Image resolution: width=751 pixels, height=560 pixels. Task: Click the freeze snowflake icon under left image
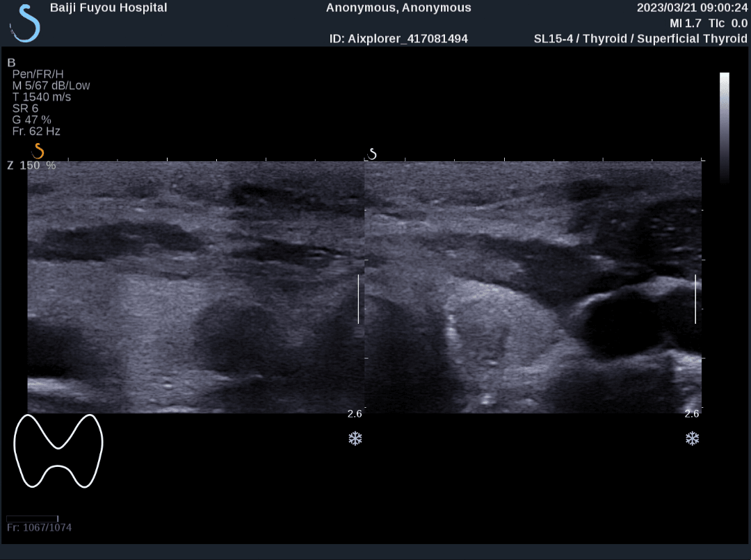click(x=355, y=438)
